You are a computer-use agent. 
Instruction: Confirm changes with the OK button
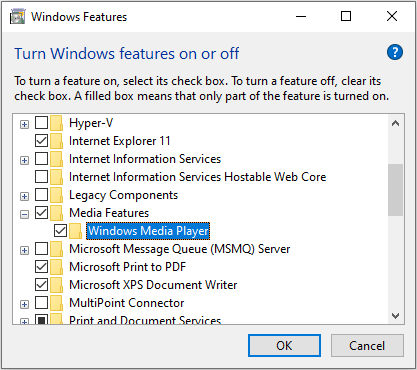[284, 346]
